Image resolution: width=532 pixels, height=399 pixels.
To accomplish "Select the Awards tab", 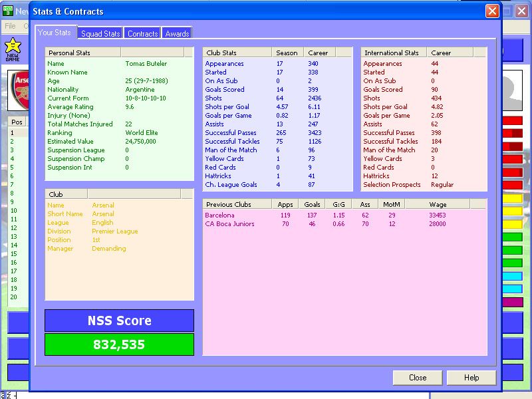I will 177,33.
